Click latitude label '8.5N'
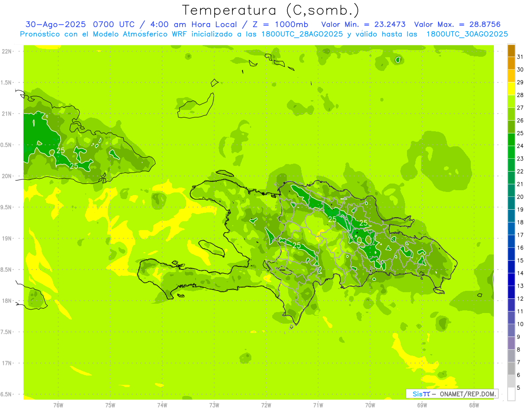 coord(6,270)
